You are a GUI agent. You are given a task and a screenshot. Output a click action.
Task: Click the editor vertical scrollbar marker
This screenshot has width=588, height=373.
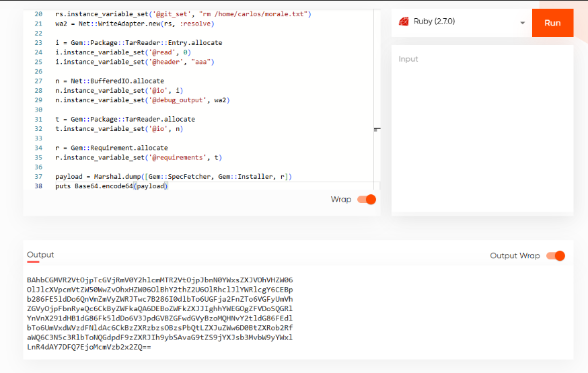click(377, 129)
